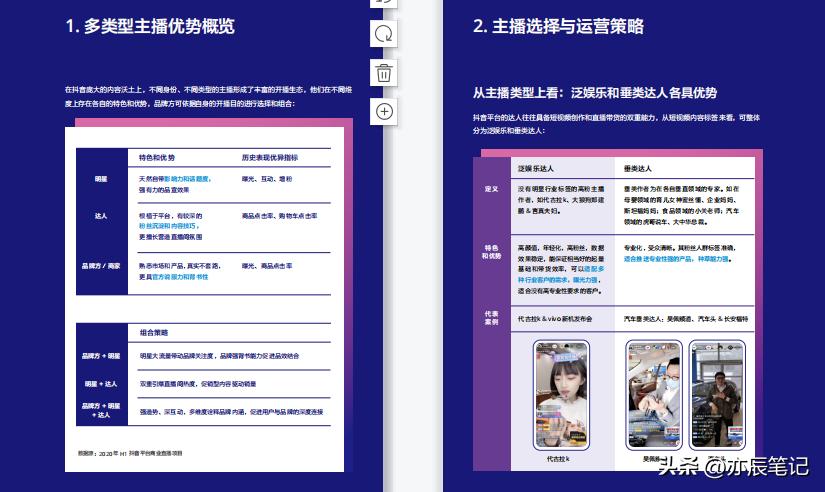Click the '垂类达人' column header
The width and height of the screenshot is (825, 492).
[x=638, y=168]
